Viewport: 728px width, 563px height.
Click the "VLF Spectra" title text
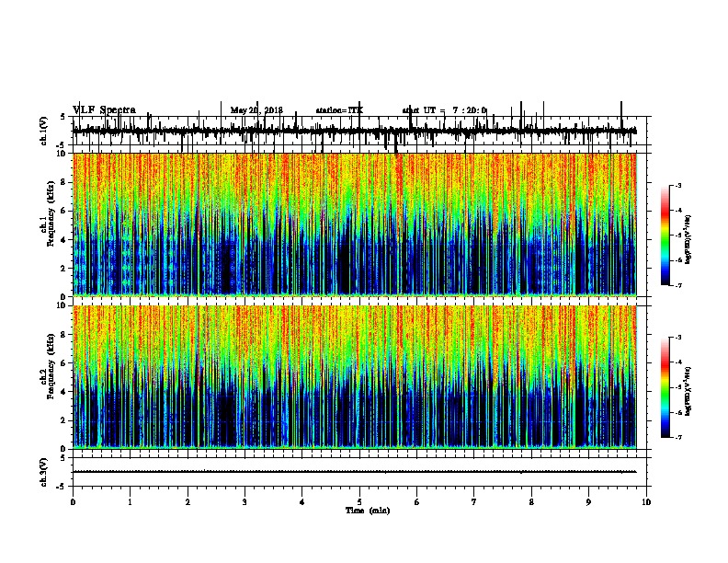(x=104, y=110)
